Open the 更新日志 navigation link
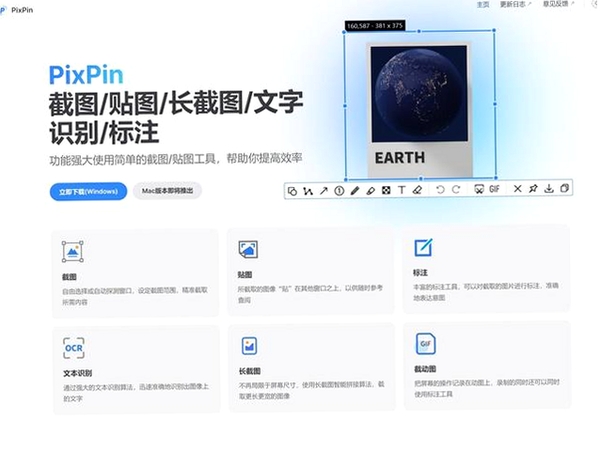 click(x=515, y=4)
